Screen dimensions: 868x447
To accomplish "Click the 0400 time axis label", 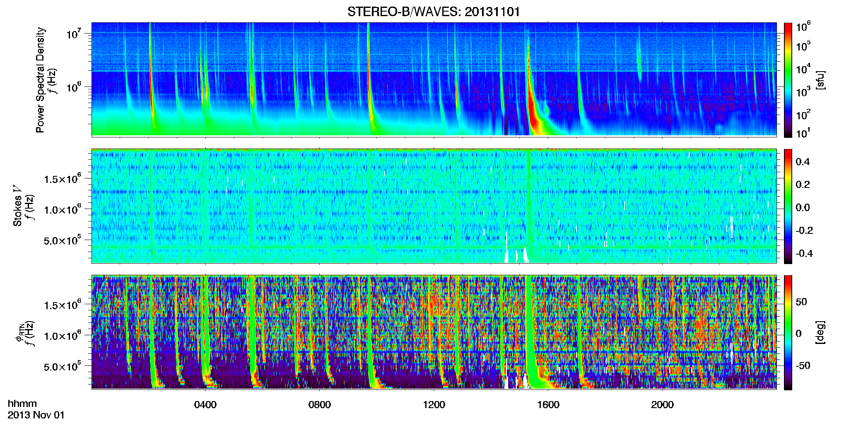I will click(205, 405).
